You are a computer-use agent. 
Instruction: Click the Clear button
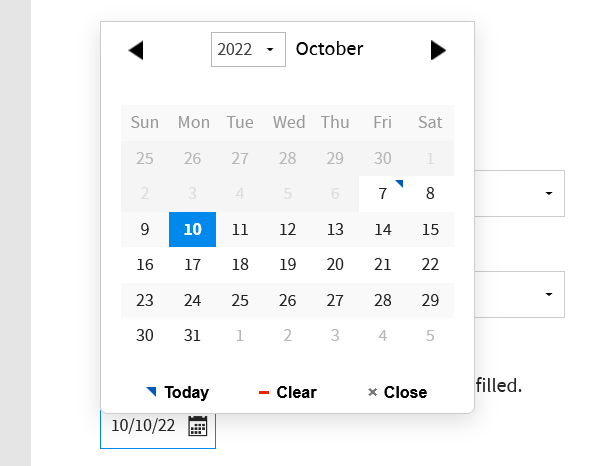point(288,392)
